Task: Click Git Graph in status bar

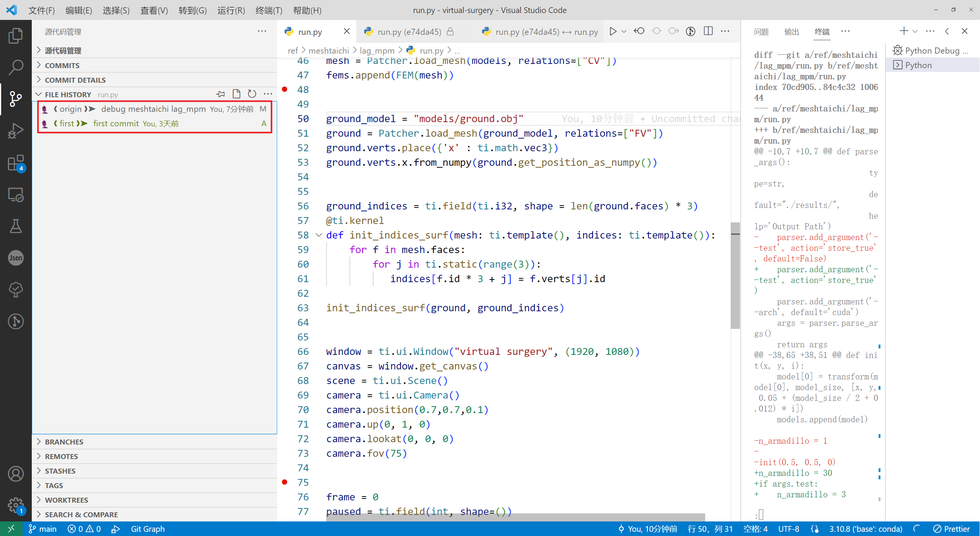Action: coord(148,529)
